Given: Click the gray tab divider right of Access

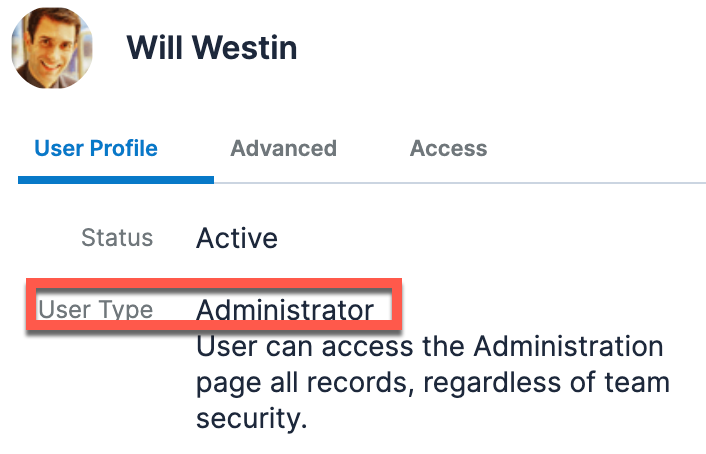Looking at the screenshot, I should click(x=600, y=182).
